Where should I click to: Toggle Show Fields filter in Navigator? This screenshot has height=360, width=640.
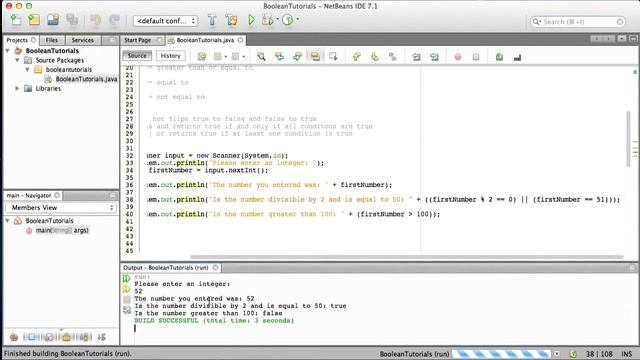click(x=31, y=337)
